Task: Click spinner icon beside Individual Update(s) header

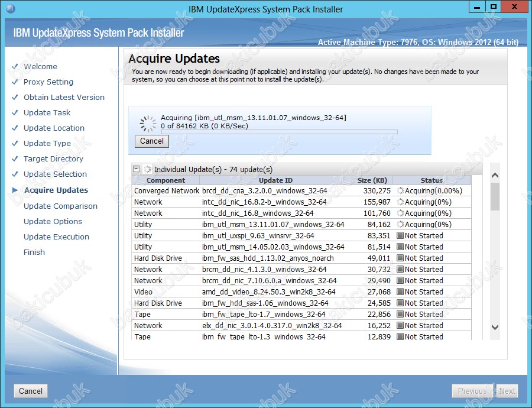Action: (147, 169)
